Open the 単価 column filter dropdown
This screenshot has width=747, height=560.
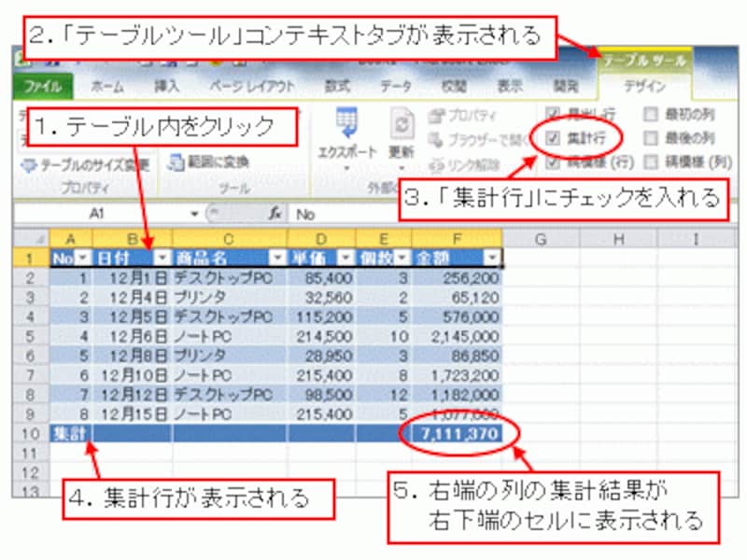345,258
